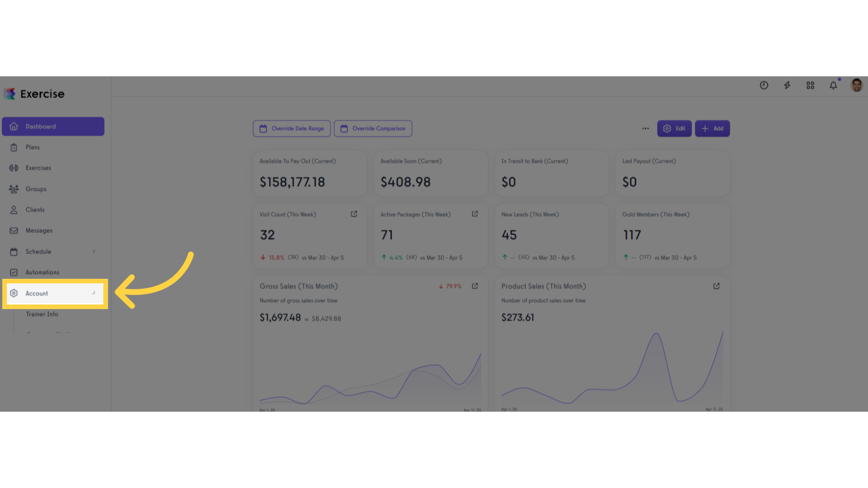
Task: Select Trainer Info submenu item
Action: 42,314
